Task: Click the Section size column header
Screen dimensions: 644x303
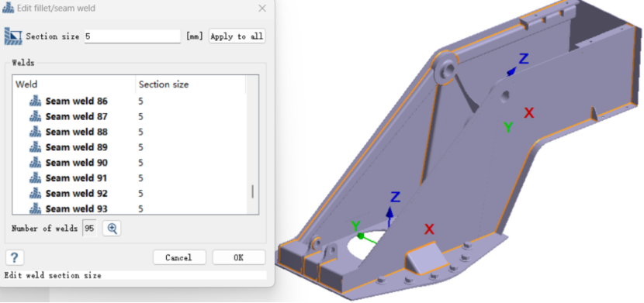Action: [x=191, y=84]
